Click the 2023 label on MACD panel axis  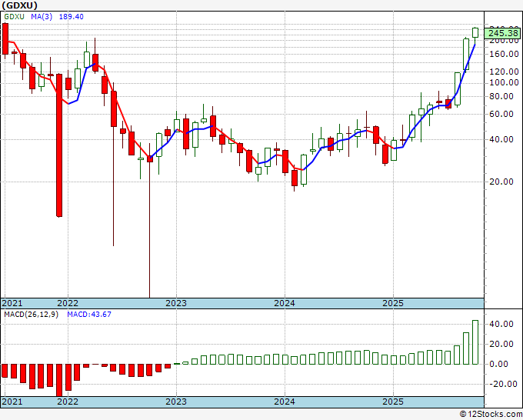point(176,402)
